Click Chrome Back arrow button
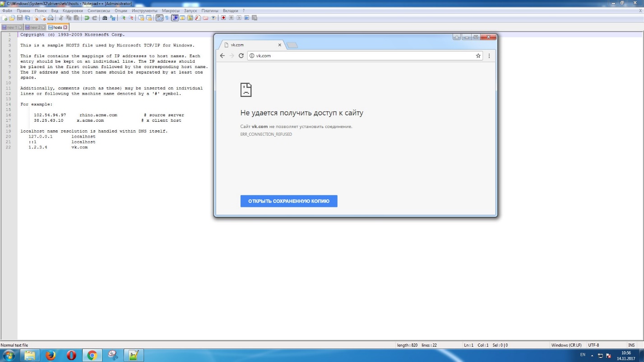Image resolution: width=644 pixels, height=362 pixels. [x=222, y=55]
